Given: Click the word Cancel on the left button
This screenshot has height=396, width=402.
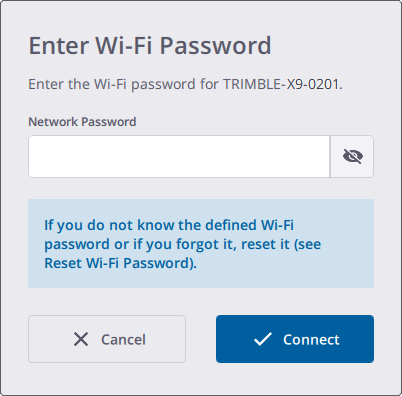Looking at the screenshot, I should (x=123, y=340).
